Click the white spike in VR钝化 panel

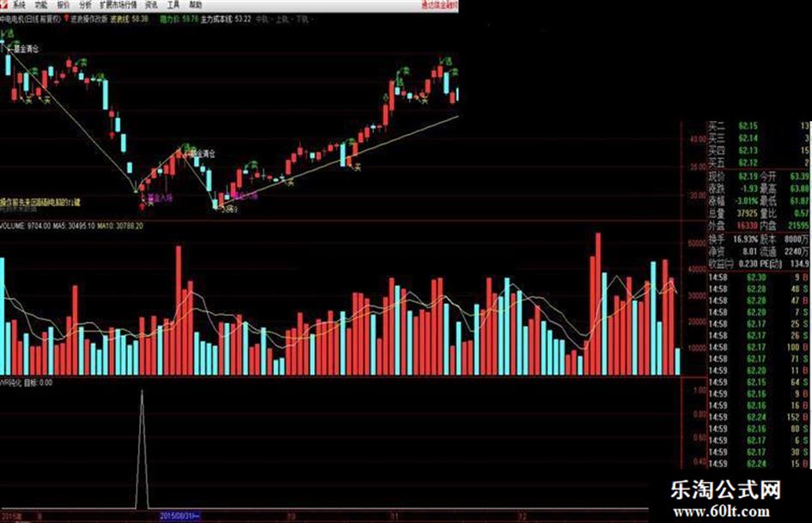point(142,449)
